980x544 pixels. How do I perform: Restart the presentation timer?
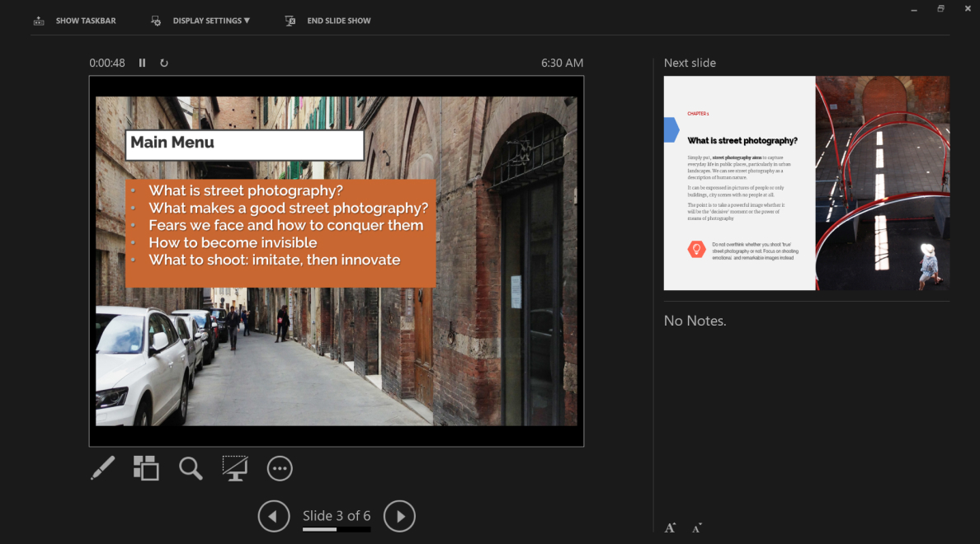pyautogui.click(x=164, y=63)
